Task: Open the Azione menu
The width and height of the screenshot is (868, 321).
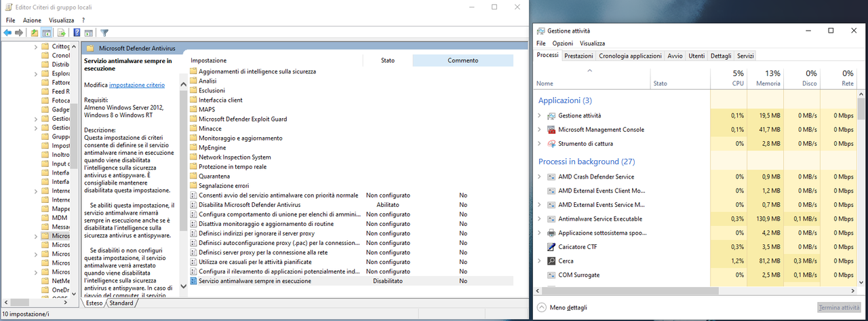Action: tap(32, 20)
